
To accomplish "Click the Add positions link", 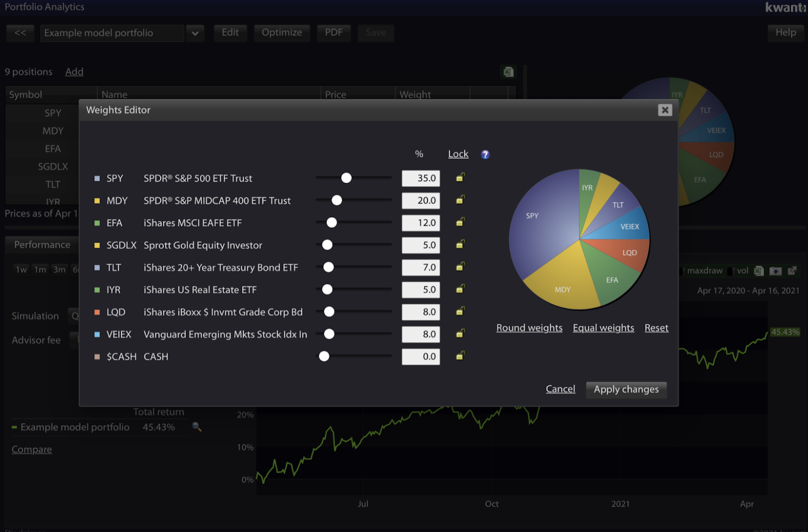I will pos(74,72).
